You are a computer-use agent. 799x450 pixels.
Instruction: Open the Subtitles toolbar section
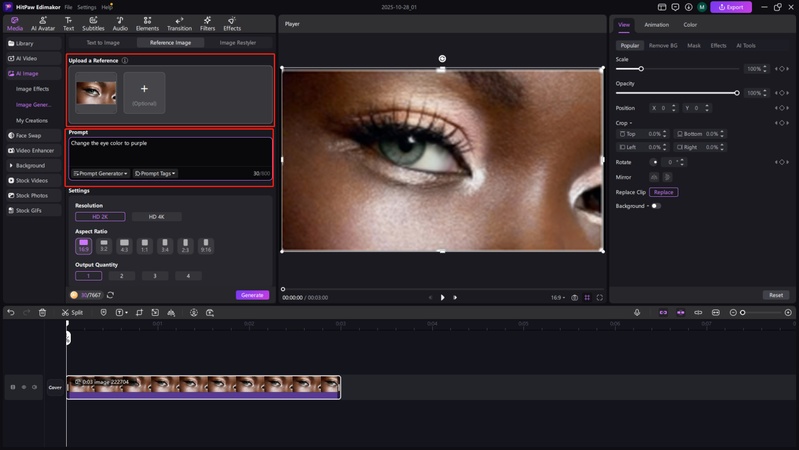tap(93, 24)
